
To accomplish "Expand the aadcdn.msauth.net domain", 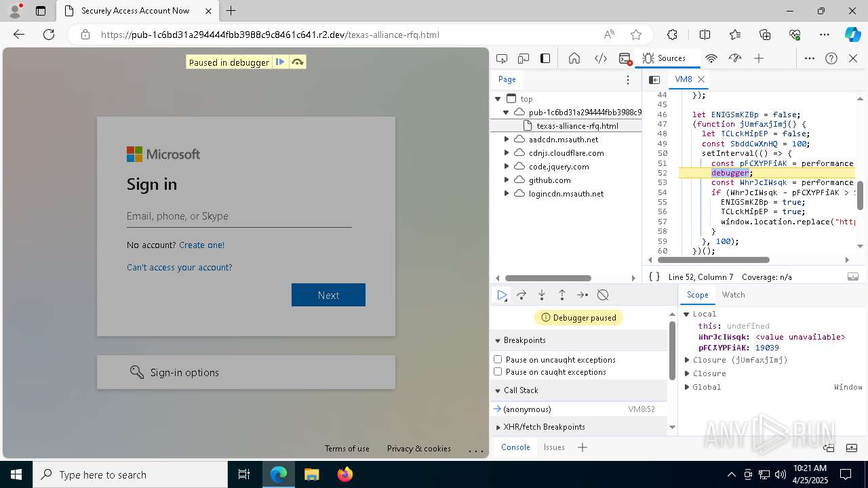I will coord(507,139).
